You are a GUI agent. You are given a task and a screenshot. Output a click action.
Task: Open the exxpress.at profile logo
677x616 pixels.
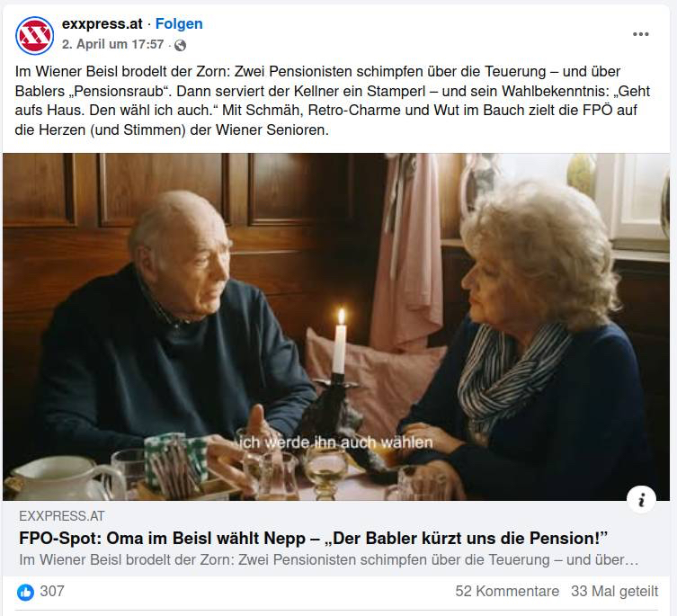pos(34,35)
